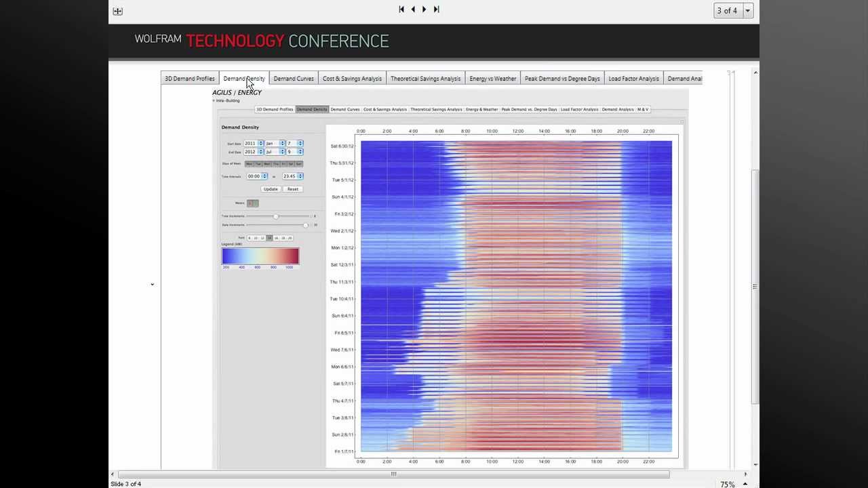The image size is (868, 488).
Task: Open Start Date year dropdown 2011
Action: [254, 143]
